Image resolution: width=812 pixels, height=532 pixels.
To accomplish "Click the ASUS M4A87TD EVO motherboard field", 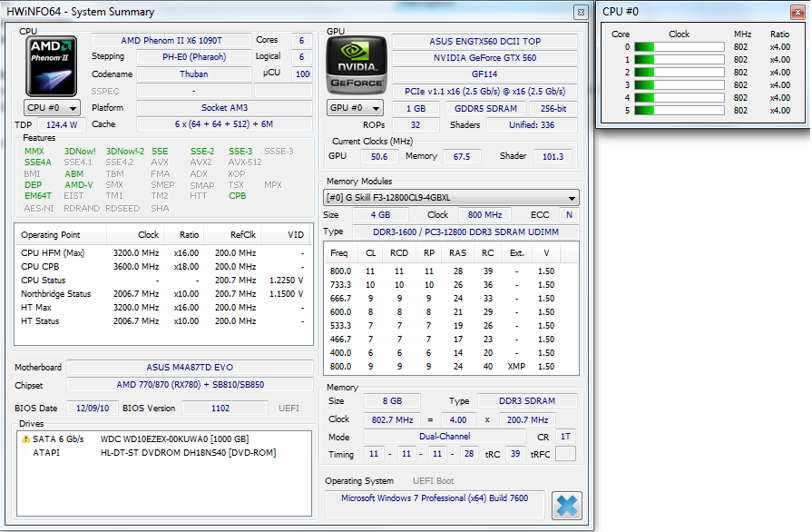I will click(190, 368).
